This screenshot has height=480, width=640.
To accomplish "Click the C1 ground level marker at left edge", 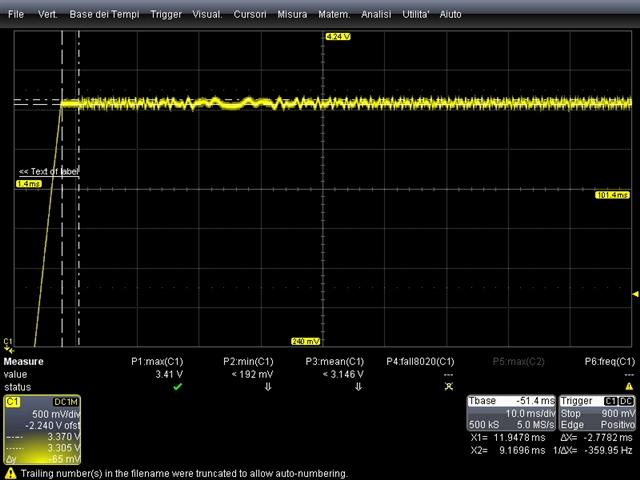I will [x=9, y=345].
